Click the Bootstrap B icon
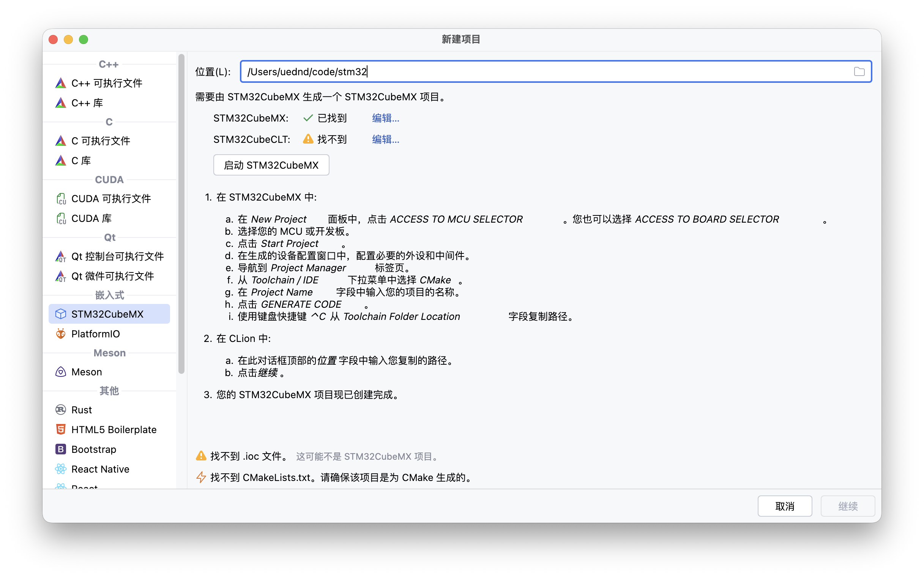Screen dimensions: 924x579 tap(61, 449)
